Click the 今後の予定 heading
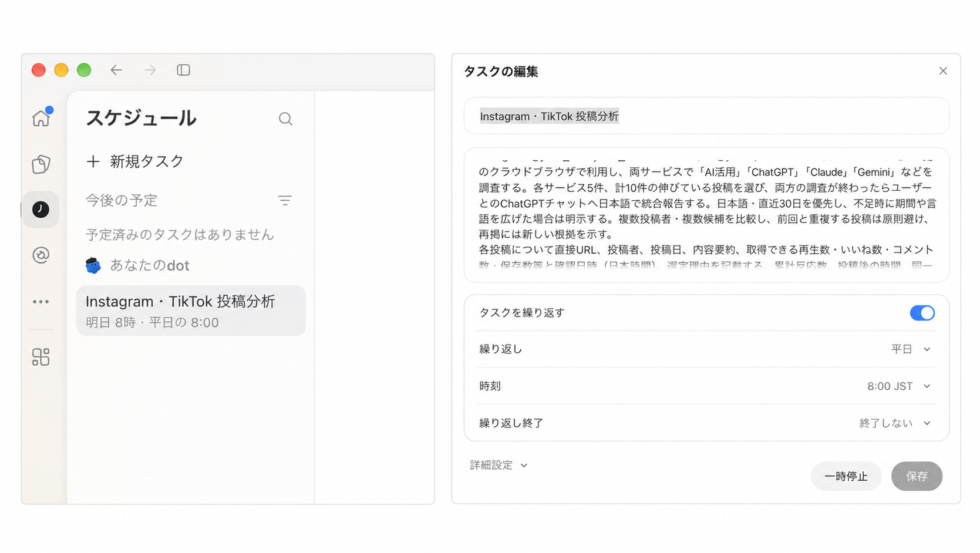Image resolution: width=980 pixels, height=553 pixels. pyautogui.click(x=122, y=201)
